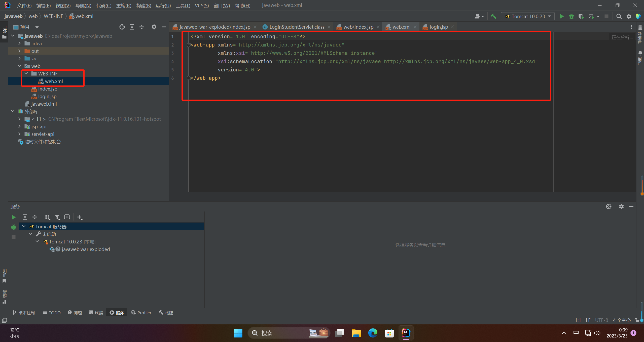
Task: Toggle the Services tool window button
Action: click(117, 313)
